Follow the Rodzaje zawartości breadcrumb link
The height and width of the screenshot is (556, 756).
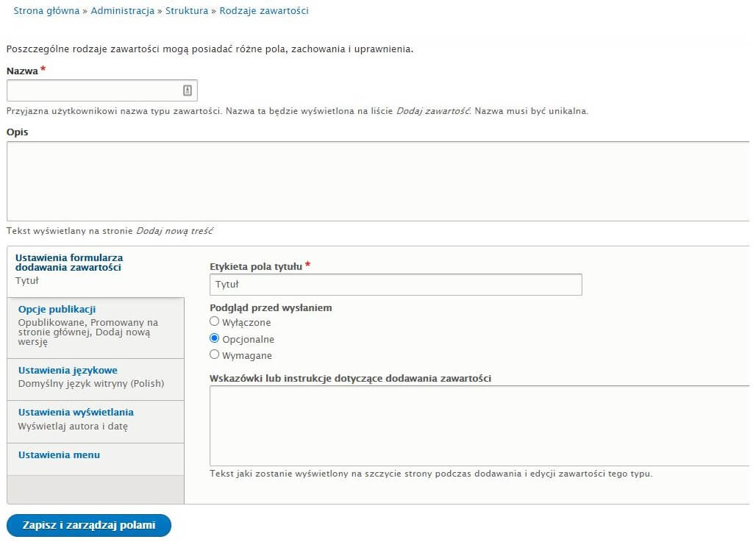(264, 10)
